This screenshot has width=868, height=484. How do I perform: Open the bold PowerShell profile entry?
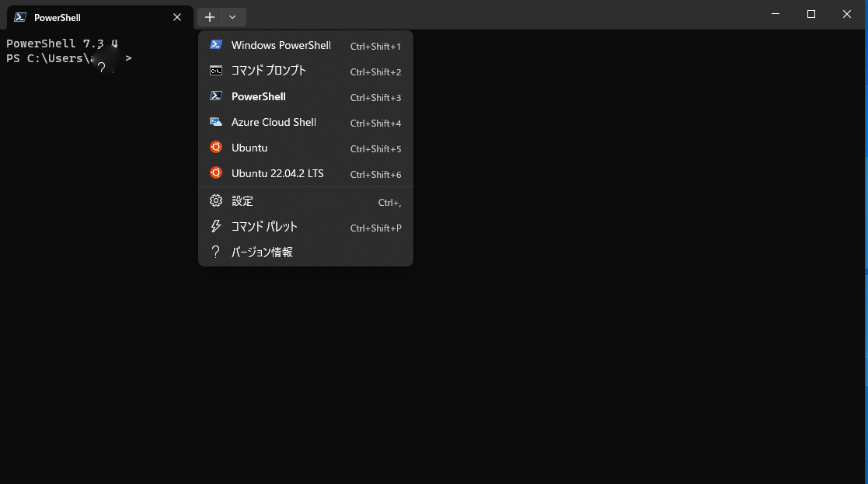point(305,97)
